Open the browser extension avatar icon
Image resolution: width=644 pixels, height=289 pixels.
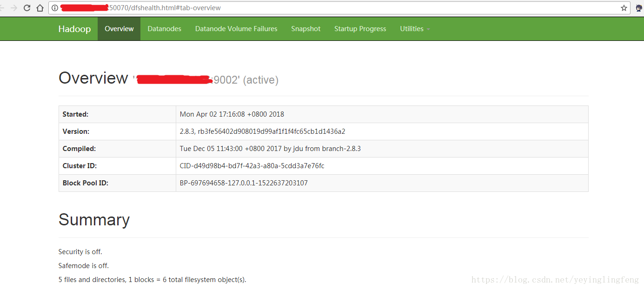pyautogui.click(x=639, y=8)
